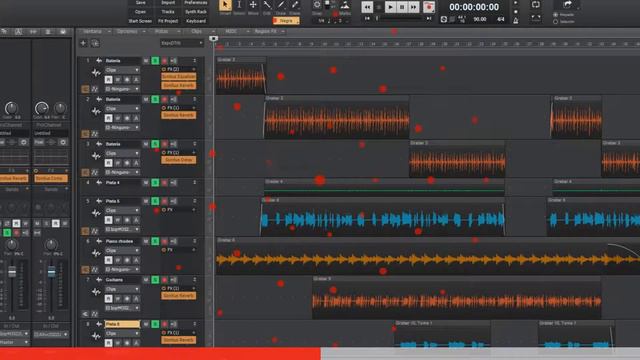
Task: Click Fast Forward in the transport
Action: [414, 7]
